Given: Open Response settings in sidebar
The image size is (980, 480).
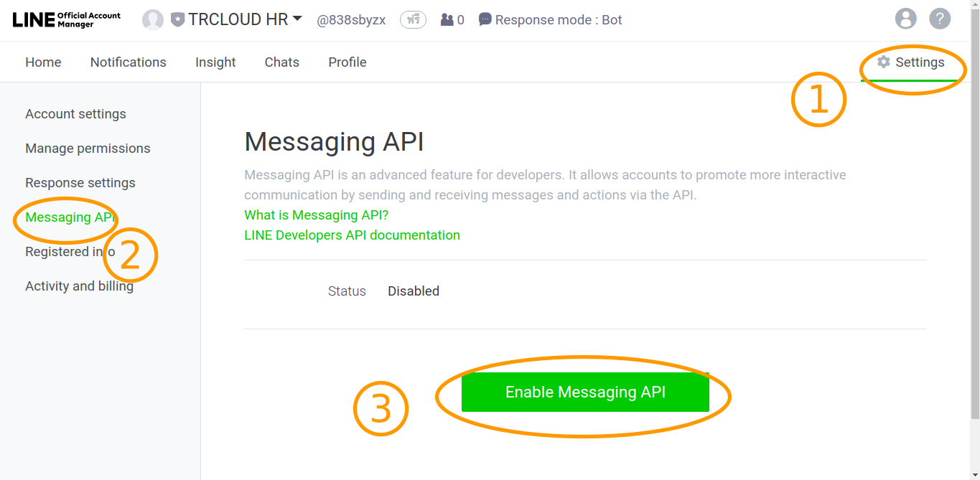Looking at the screenshot, I should (x=80, y=183).
